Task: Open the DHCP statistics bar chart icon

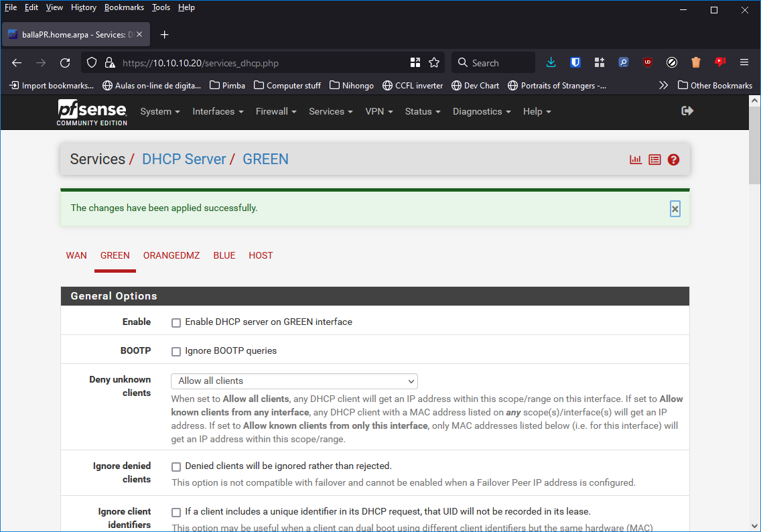Action: click(635, 159)
